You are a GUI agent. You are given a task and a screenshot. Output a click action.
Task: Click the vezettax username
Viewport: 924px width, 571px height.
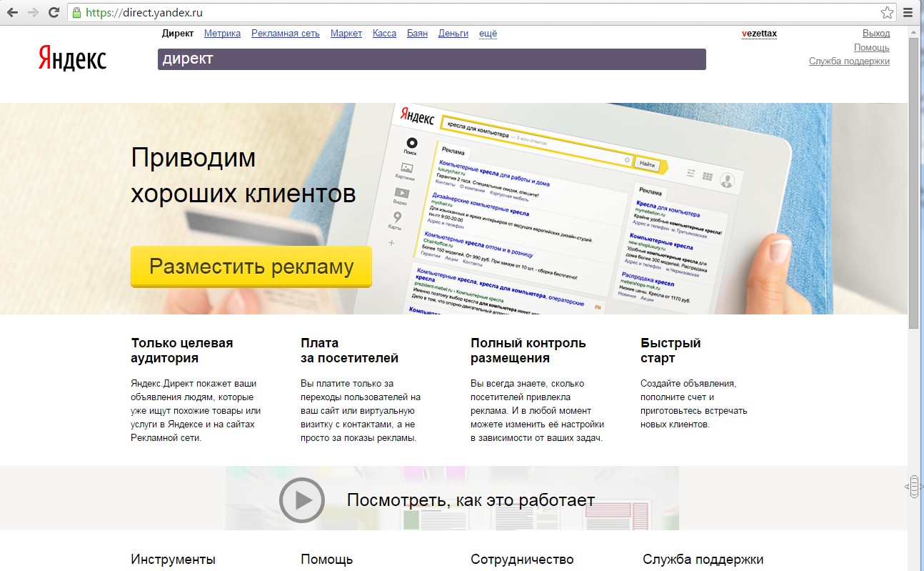click(759, 33)
